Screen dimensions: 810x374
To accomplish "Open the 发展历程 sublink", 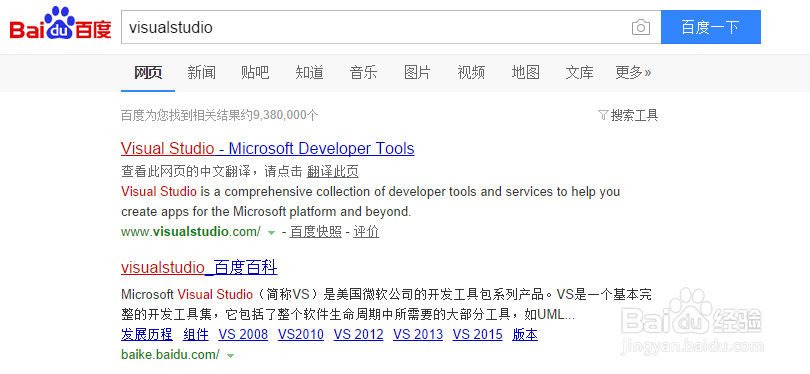I will tap(147, 334).
